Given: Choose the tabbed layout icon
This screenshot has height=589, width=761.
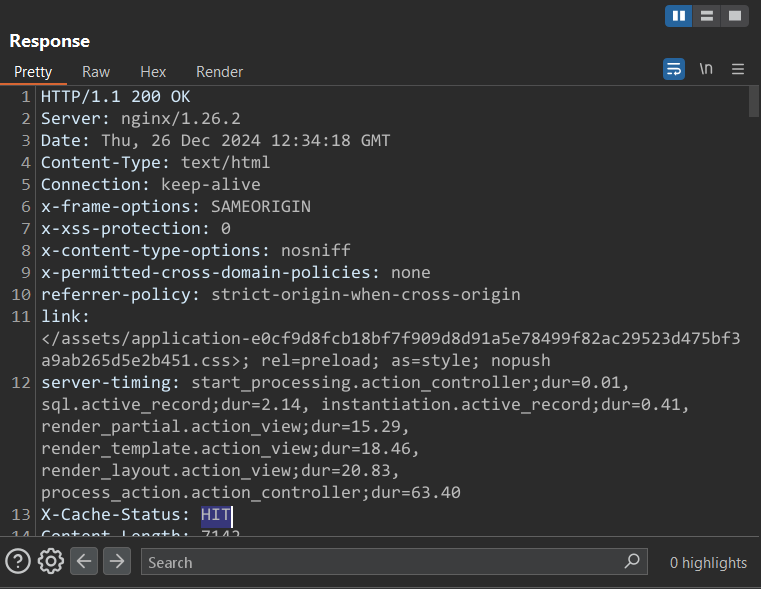Looking at the screenshot, I should coord(734,16).
